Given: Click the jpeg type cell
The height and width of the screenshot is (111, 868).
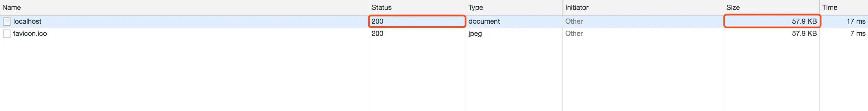Looking at the screenshot, I should point(475,34).
